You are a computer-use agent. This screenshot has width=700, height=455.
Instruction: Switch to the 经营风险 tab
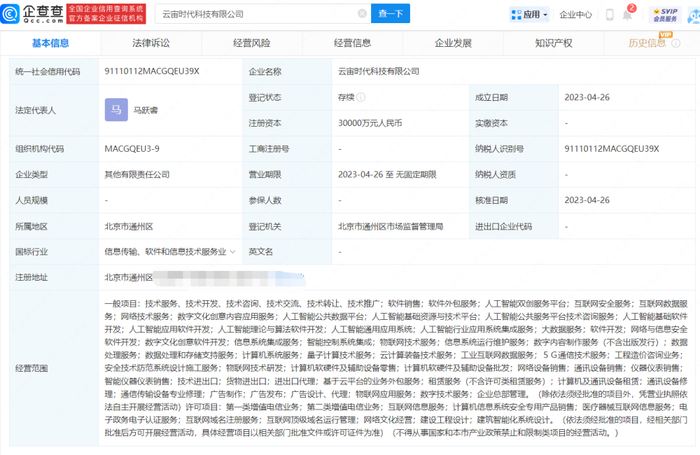tap(251, 43)
